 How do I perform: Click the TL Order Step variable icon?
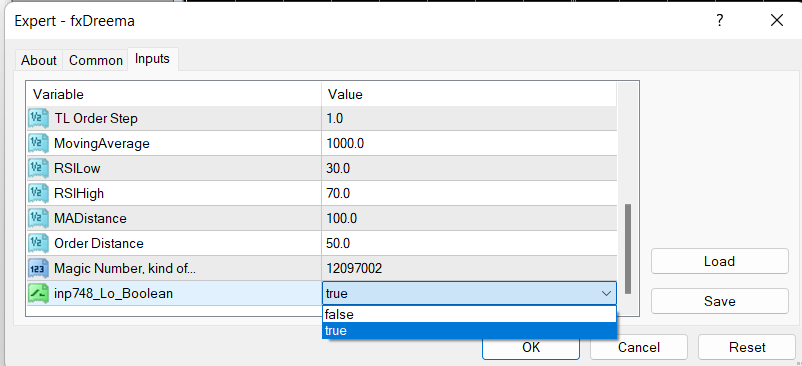pyautogui.click(x=38, y=119)
